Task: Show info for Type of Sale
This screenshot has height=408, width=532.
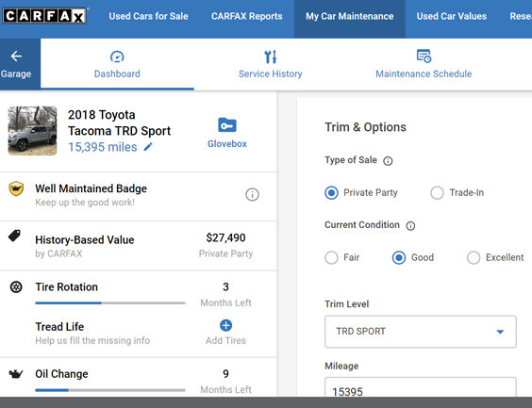Action: 388,161
